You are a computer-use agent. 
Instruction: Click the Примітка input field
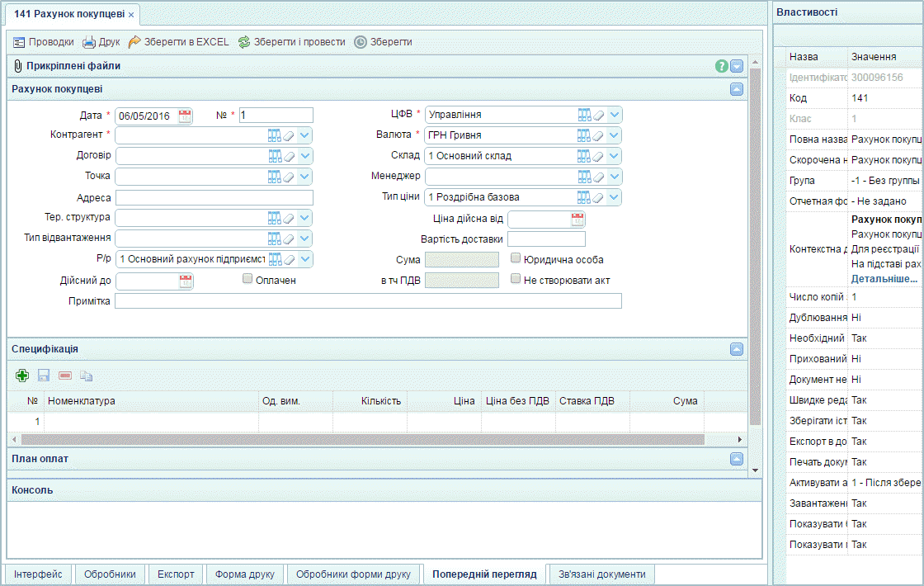[x=368, y=300]
